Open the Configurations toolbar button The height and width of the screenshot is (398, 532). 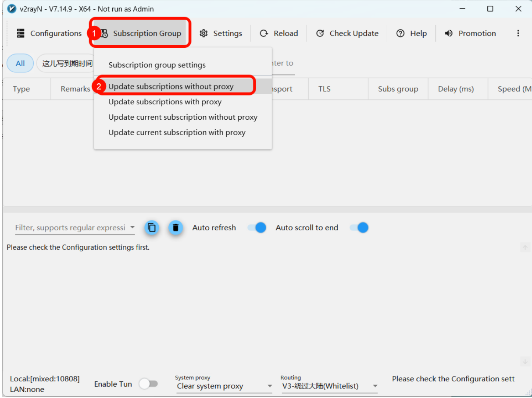coord(49,33)
